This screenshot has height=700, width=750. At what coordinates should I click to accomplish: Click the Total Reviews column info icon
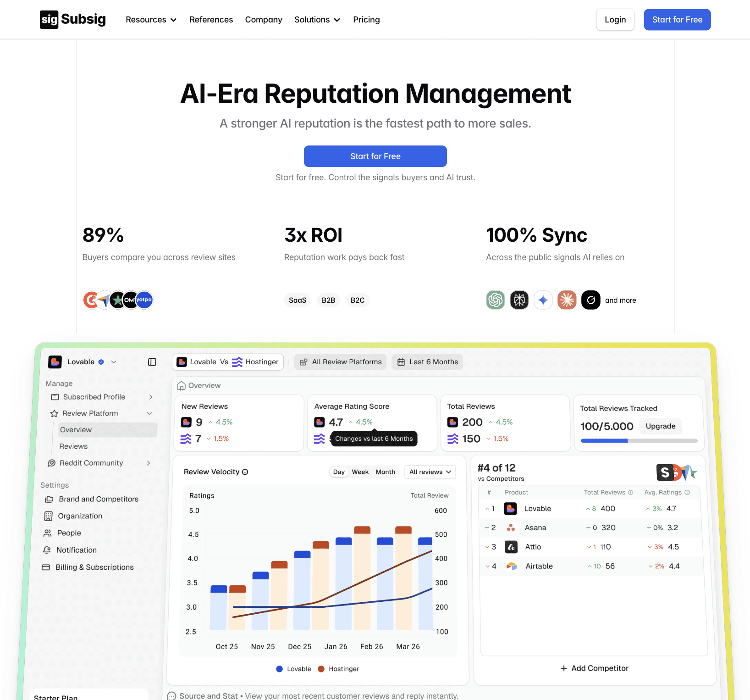pyautogui.click(x=631, y=492)
